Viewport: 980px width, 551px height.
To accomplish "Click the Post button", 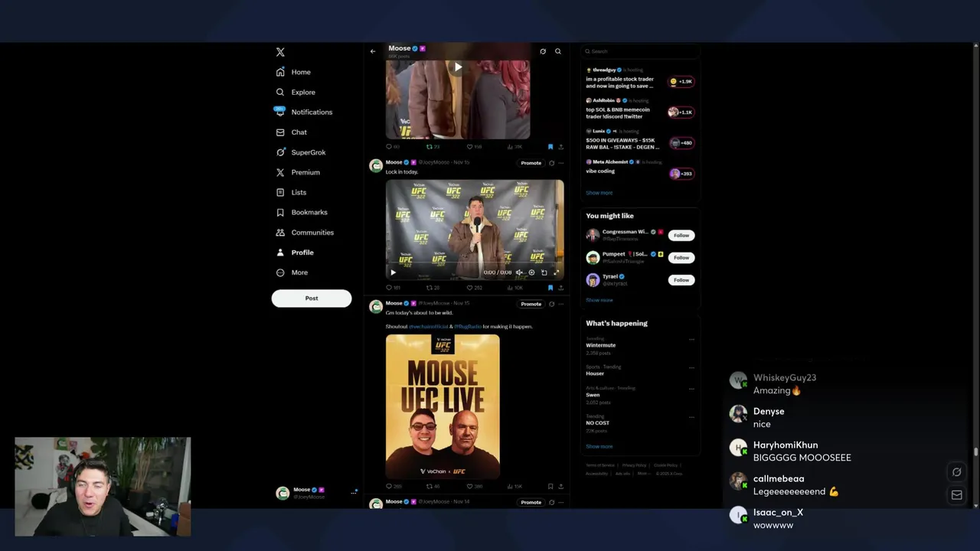I will tap(312, 298).
